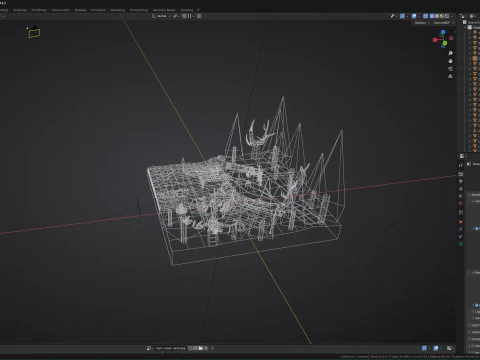Switch to the UV Editing workspace tab
Image resolution: width=480 pixels, height=360 pixels.
pos(39,10)
